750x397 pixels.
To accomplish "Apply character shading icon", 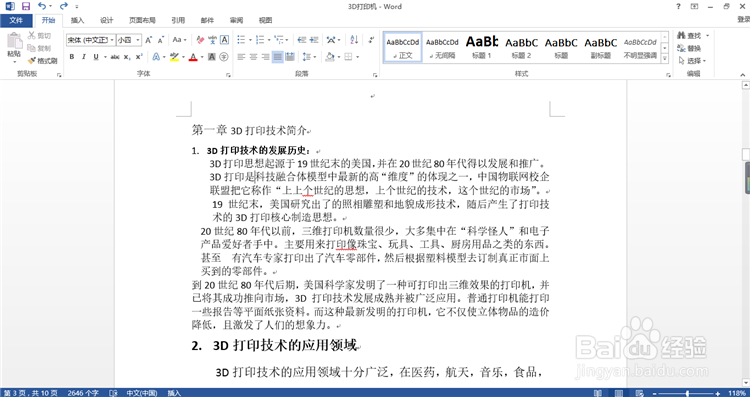I will point(212,57).
